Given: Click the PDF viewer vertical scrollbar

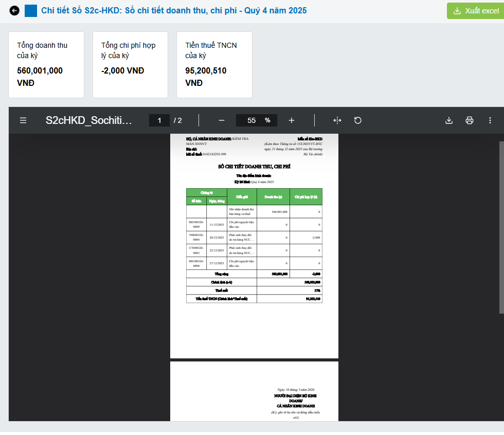Looking at the screenshot, I should (501, 226).
